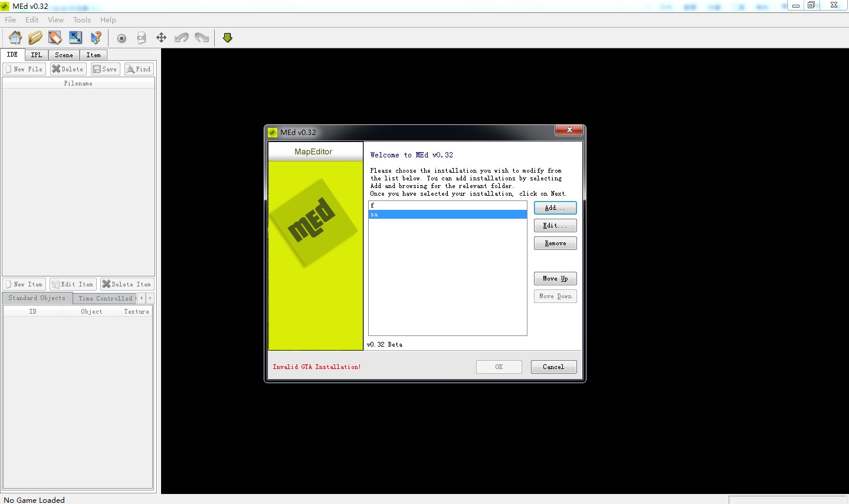Click the redo arrow in the toolbar
The height and width of the screenshot is (504, 849).
(x=202, y=38)
